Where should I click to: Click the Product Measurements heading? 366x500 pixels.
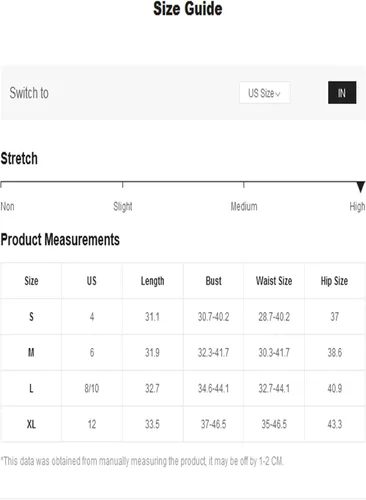[60, 239]
